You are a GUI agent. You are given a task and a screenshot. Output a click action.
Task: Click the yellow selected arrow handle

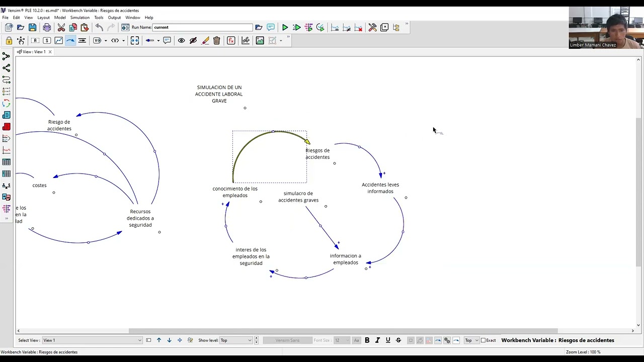point(273,132)
